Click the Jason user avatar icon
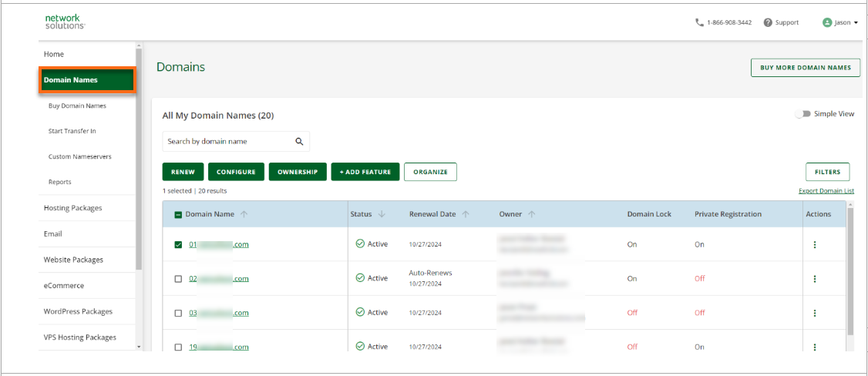The image size is (868, 376). tap(827, 22)
